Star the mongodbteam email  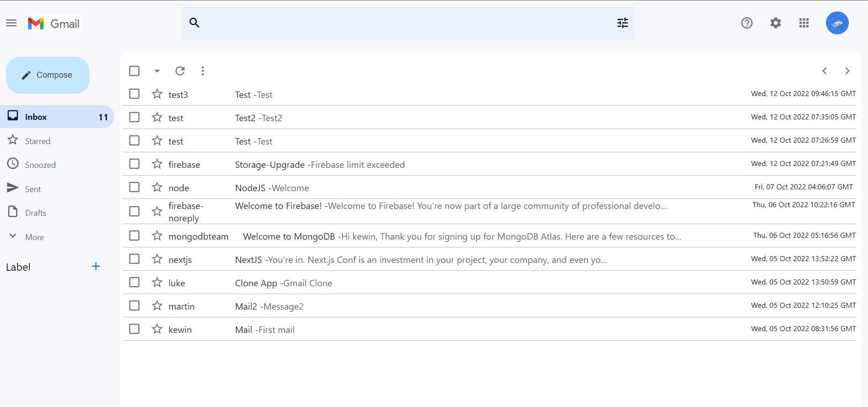tap(157, 236)
